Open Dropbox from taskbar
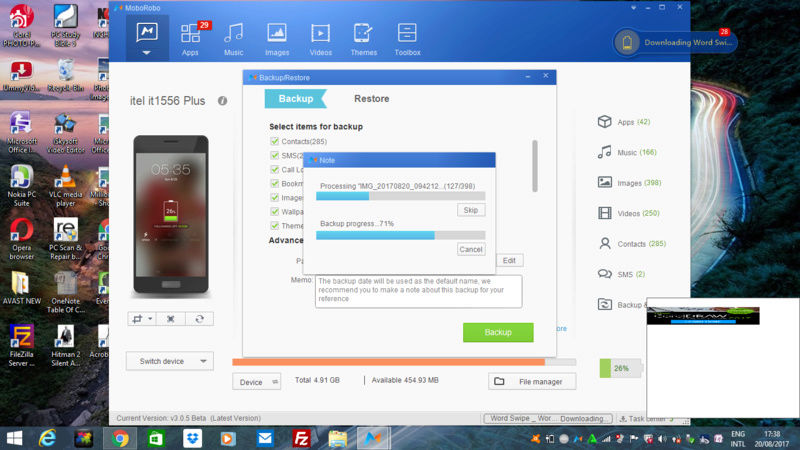The width and height of the screenshot is (800, 450). pos(192,438)
